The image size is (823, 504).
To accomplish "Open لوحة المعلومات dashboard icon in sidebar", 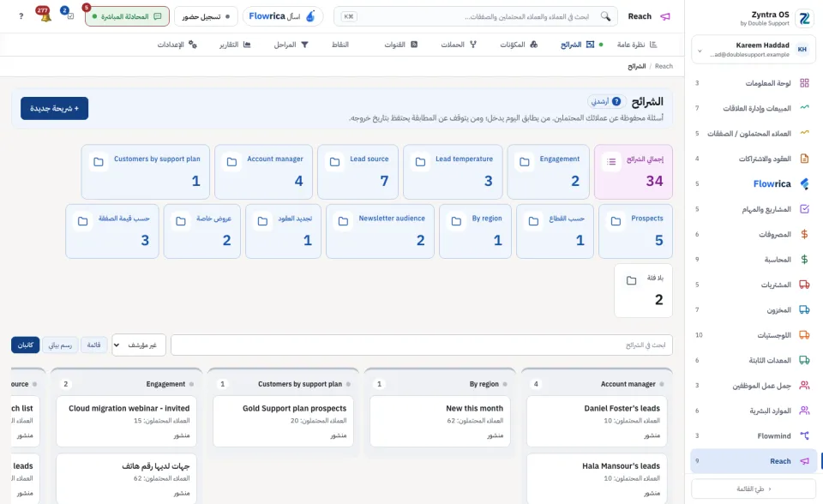I will click(x=804, y=83).
